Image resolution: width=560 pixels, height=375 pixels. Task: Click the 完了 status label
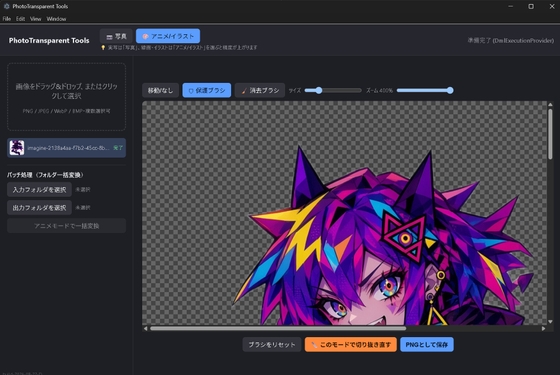[x=118, y=148]
